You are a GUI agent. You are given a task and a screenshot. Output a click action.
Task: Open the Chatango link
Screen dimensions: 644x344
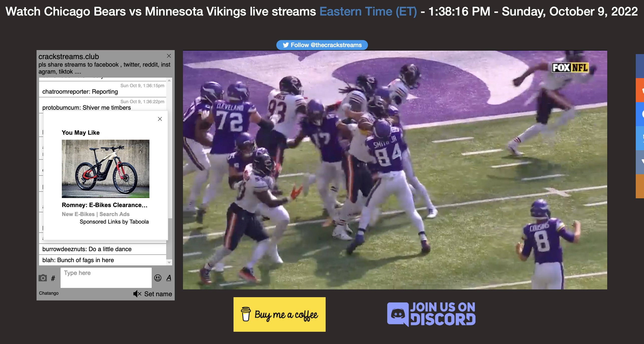click(x=49, y=293)
